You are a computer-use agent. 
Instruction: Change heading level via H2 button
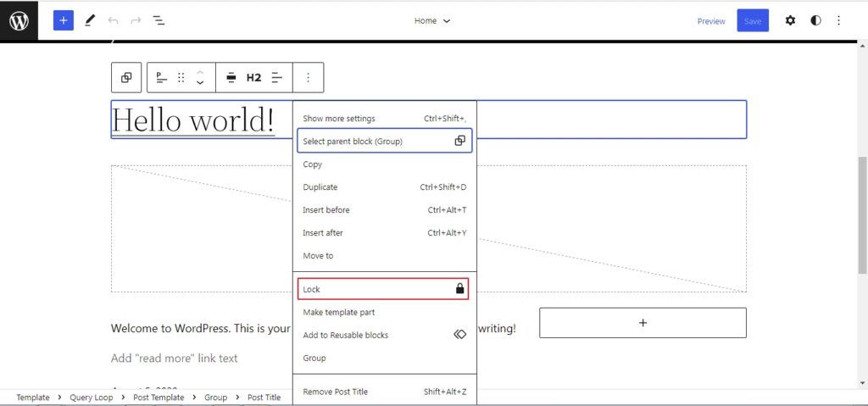[x=253, y=77]
